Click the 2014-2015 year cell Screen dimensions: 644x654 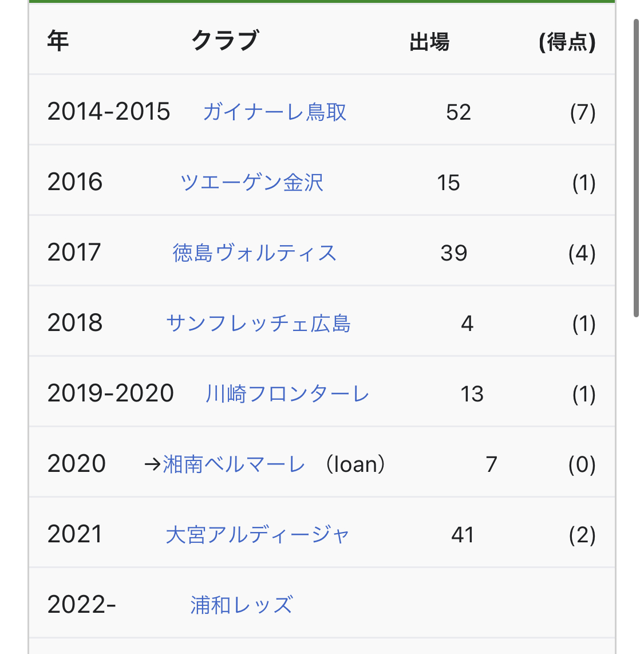[x=109, y=112]
